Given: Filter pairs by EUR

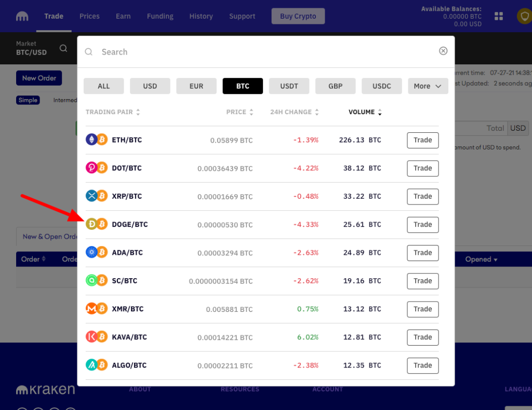Looking at the screenshot, I should pos(196,86).
